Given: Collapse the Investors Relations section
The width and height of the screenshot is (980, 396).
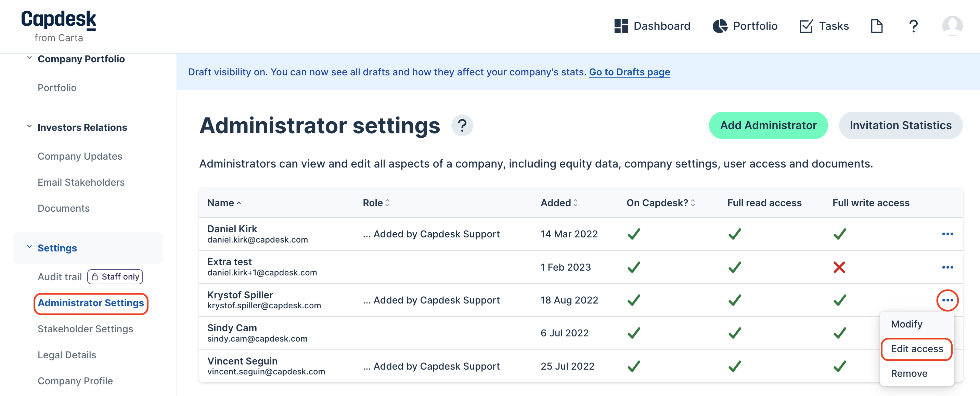Looking at the screenshot, I should coord(29,126).
